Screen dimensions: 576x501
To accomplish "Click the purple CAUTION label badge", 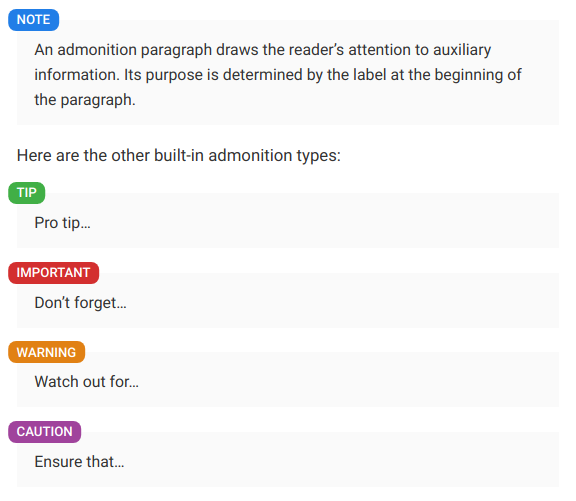I will 44,432.
